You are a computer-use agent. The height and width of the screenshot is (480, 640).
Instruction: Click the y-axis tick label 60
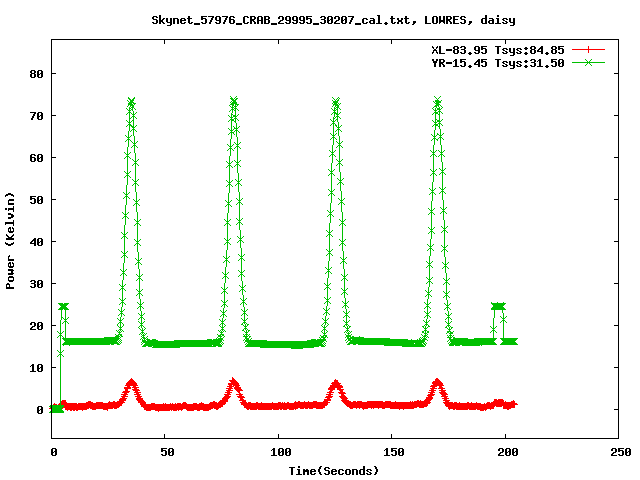pos(36,158)
